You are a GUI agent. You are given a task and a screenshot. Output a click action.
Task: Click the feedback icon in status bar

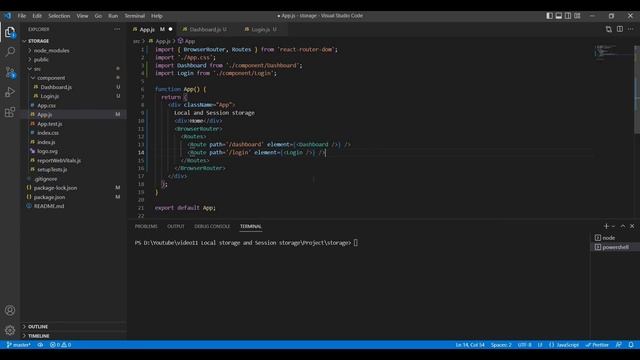pos(619,345)
